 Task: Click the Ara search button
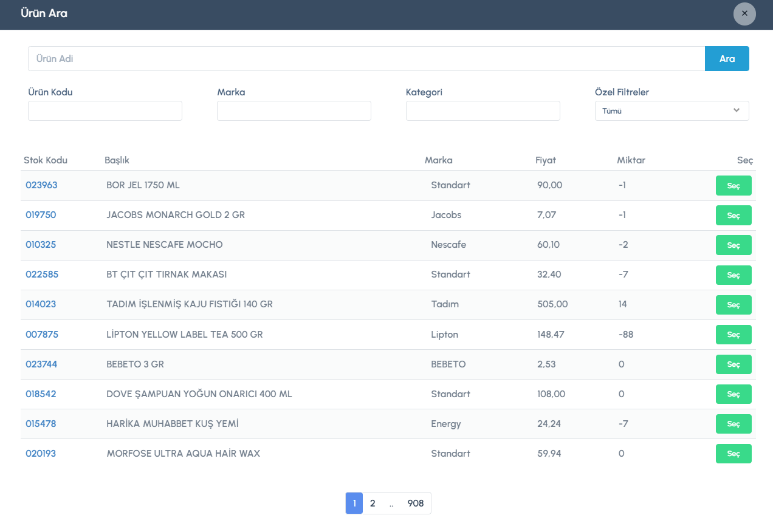pos(727,59)
